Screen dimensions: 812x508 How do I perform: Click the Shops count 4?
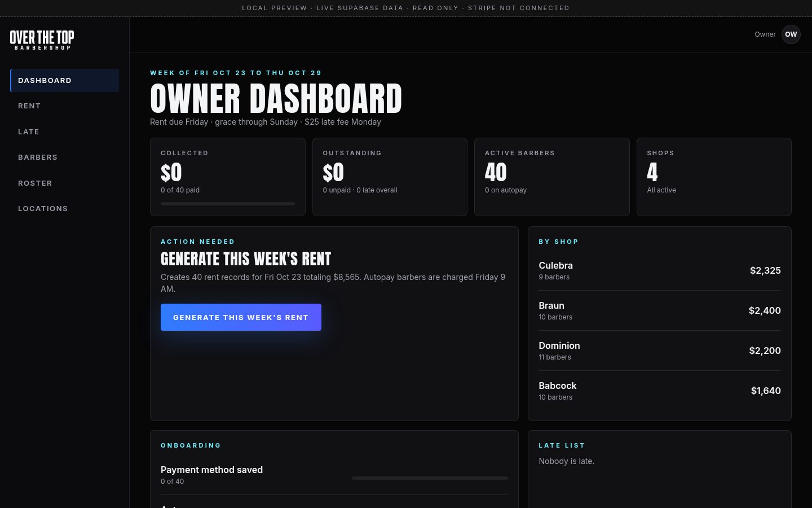pos(652,172)
